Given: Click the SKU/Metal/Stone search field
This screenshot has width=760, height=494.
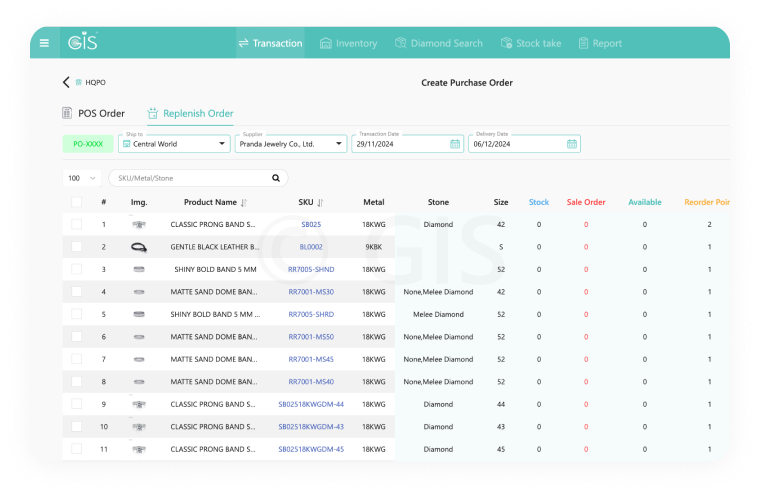Looking at the screenshot, I should [190, 178].
